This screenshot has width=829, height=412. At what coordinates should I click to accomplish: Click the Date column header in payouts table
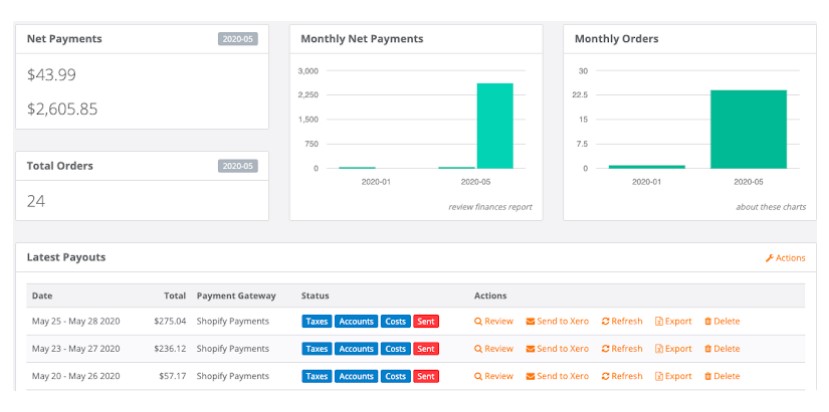[42, 296]
